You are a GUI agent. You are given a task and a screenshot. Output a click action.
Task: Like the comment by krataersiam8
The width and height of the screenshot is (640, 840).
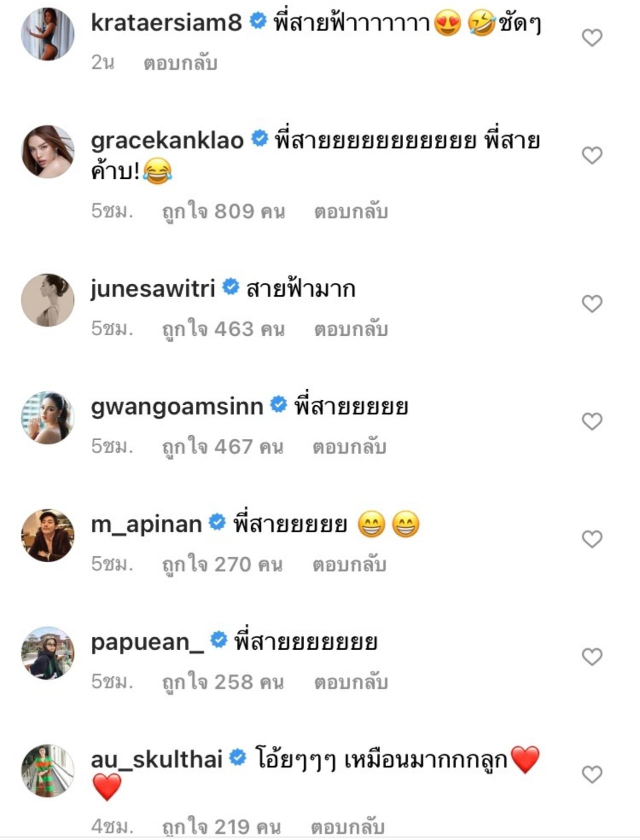pyautogui.click(x=592, y=37)
